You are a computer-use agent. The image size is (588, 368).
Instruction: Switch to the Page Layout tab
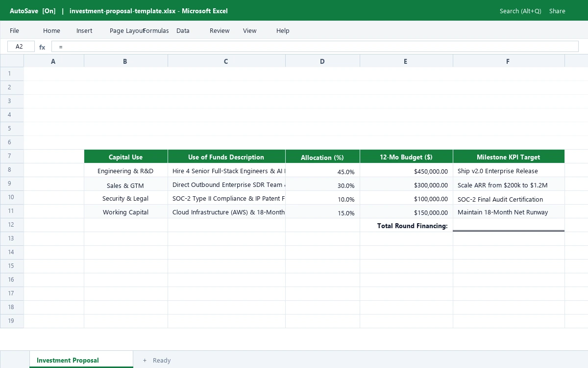point(126,30)
